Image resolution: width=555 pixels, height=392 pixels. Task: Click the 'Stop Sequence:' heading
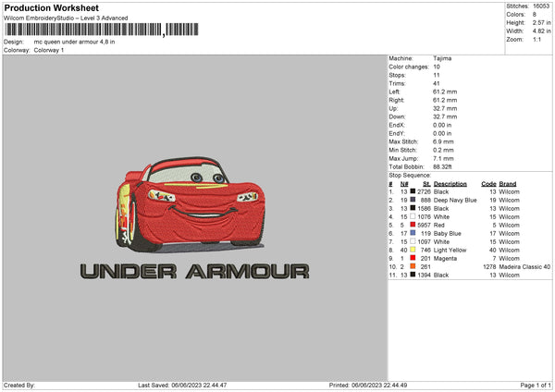(410, 175)
